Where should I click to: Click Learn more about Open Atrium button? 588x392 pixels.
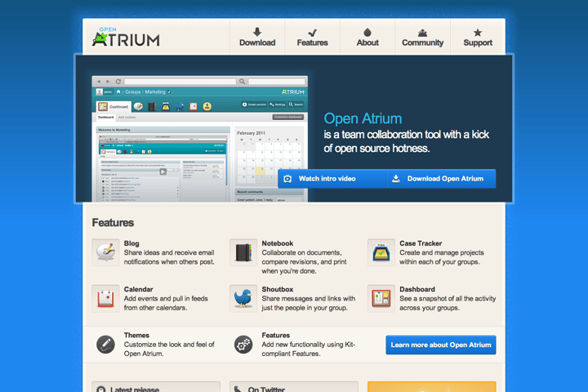click(x=441, y=345)
